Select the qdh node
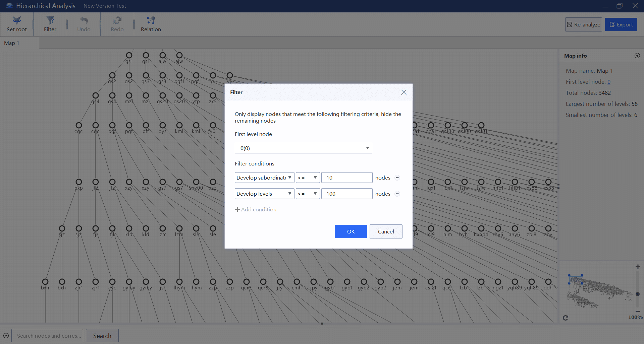This screenshot has height=344, width=644. (x=548, y=282)
